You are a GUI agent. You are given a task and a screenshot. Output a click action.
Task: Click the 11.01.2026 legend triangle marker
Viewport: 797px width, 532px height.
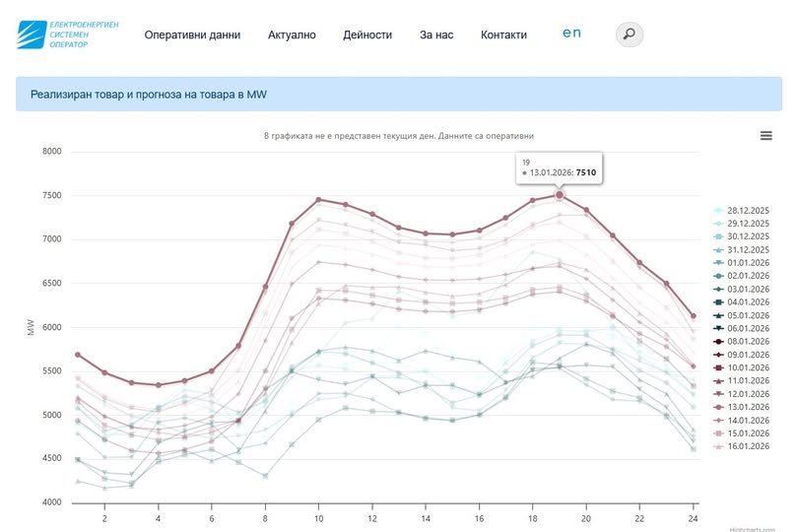tap(718, 380)
